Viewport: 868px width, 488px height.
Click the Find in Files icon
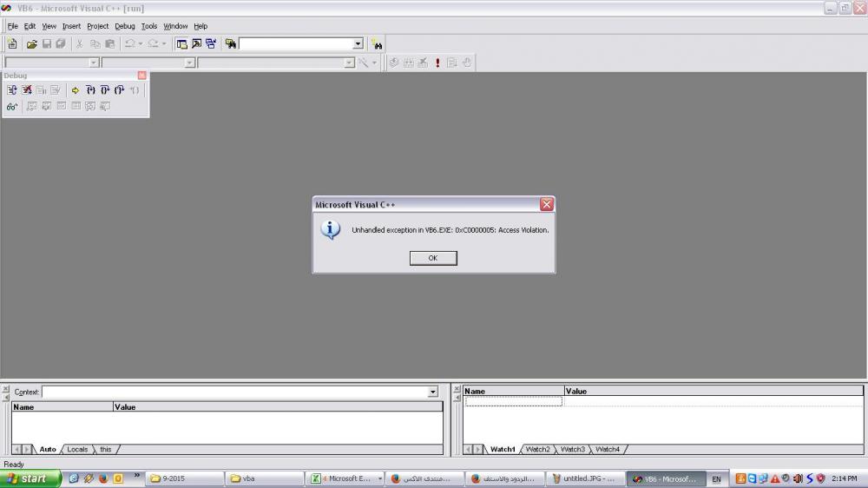(x=230, y=43)
